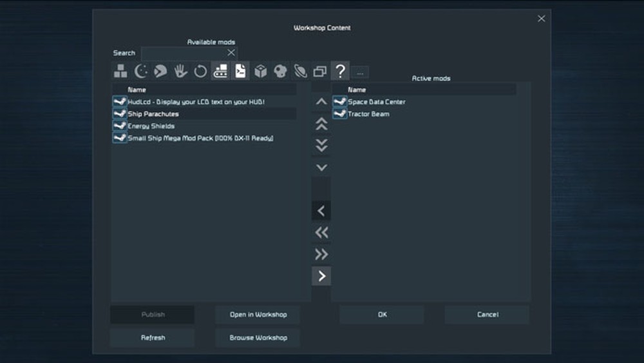
Task: Click Steam icon beside Tractor Beam
Action: [x=339, y=113]
